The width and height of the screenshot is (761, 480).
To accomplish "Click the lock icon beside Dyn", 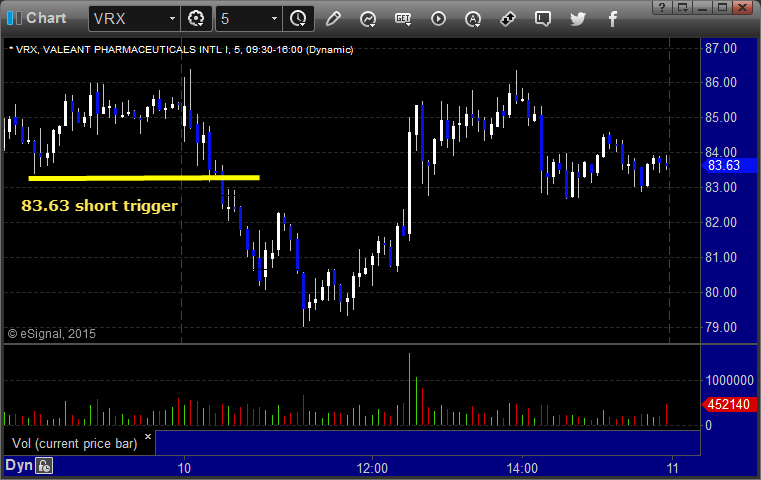I will (x=44, y=466).
